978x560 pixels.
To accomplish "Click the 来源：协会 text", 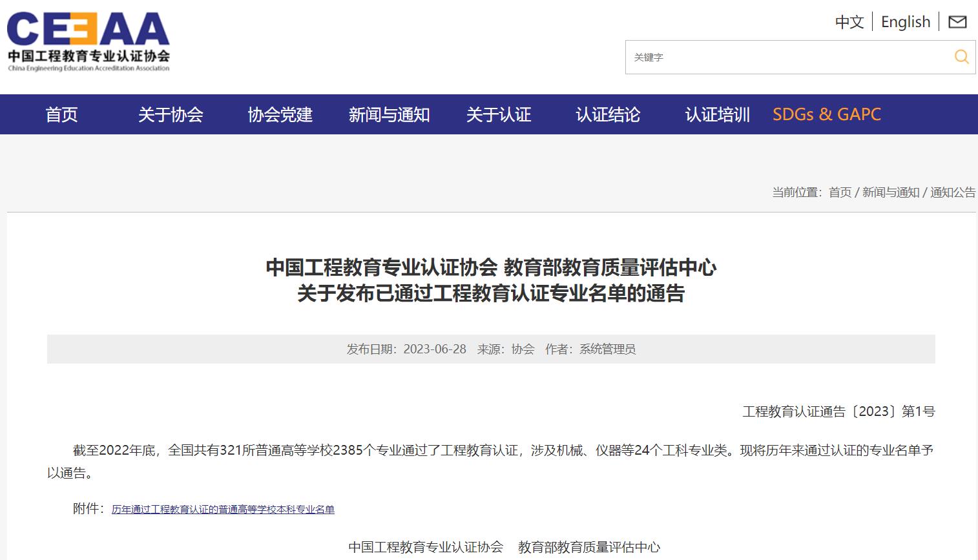I will click(x=506, y=349).
